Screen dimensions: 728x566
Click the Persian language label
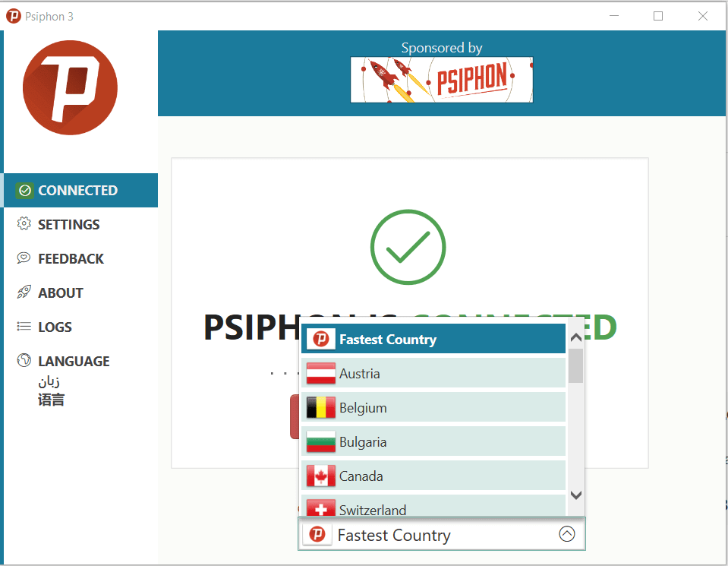click(49, 381)
